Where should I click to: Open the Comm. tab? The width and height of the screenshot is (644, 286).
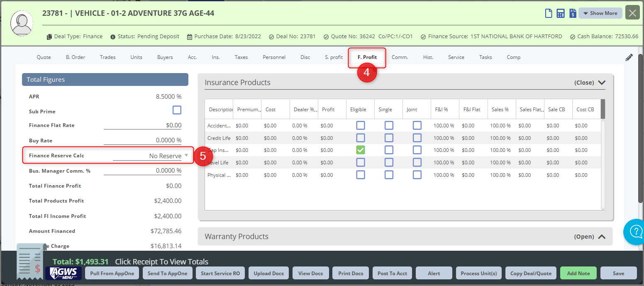[400, 57]
